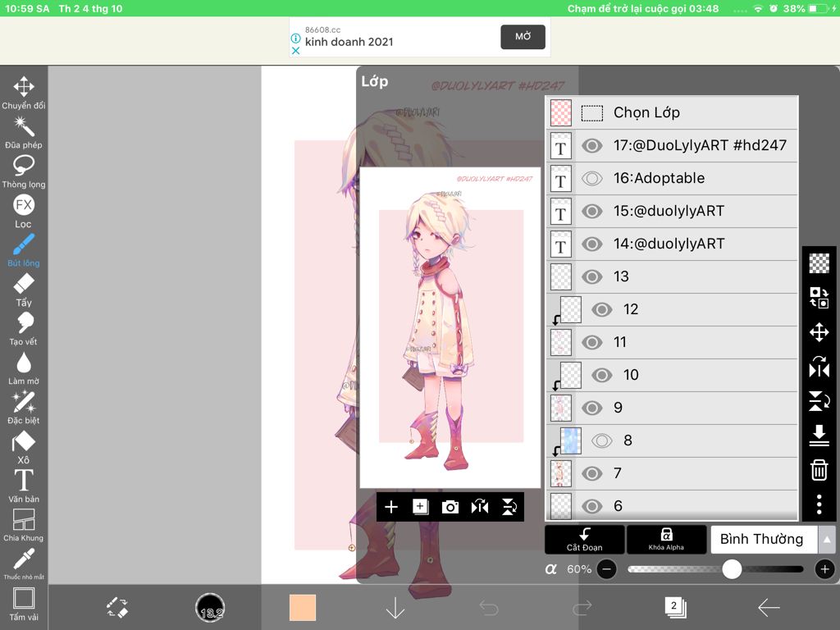Select layer 9 in the list
Viewport: 840px width, 630px height.
(x=673, y=409)
